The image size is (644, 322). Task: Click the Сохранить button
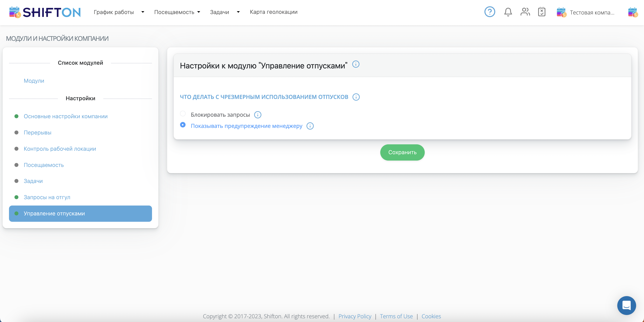[x=402, y=152]
